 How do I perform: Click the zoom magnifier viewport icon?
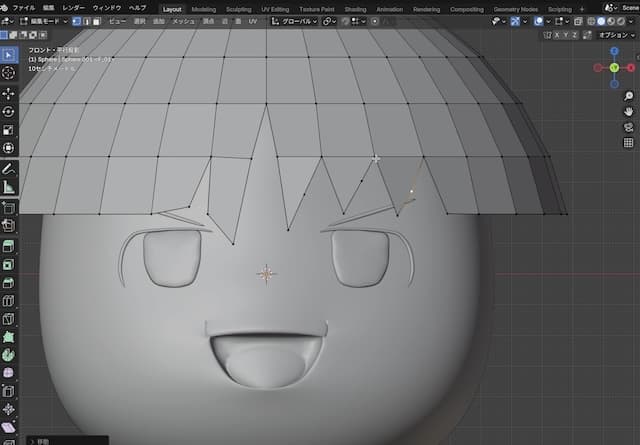point(628,96)
